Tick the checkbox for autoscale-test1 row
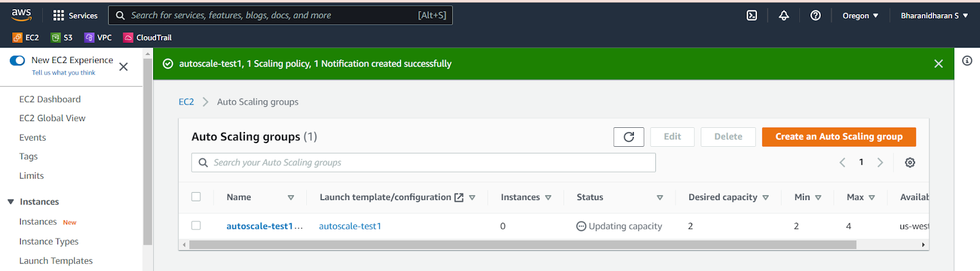The height and width of the screenshot is (271, 980). click(196, 226)
